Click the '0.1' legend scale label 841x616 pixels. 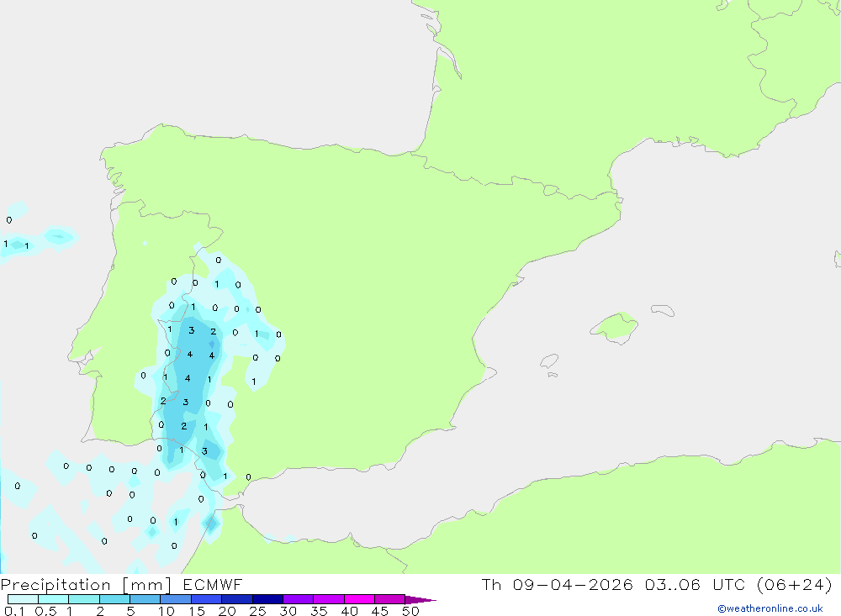pos(14,611)
